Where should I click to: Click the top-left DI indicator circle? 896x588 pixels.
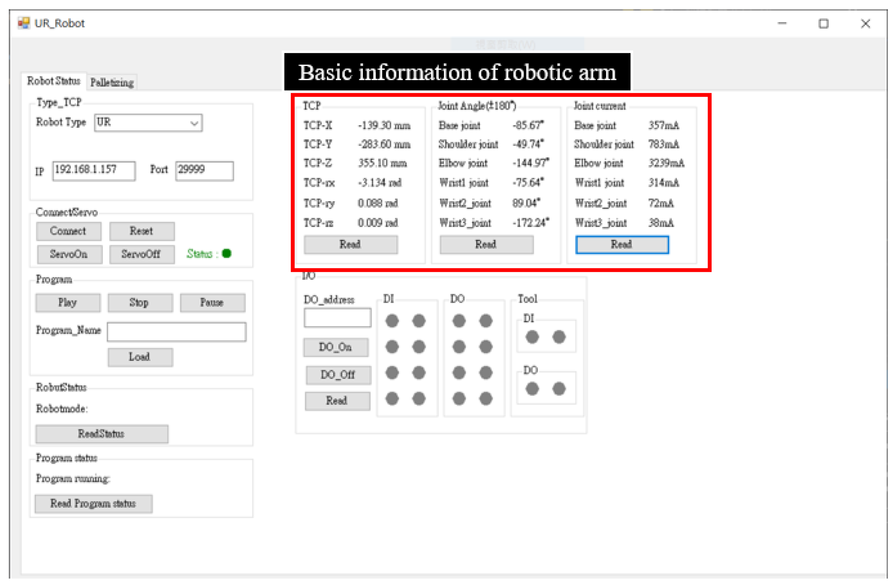392,321
